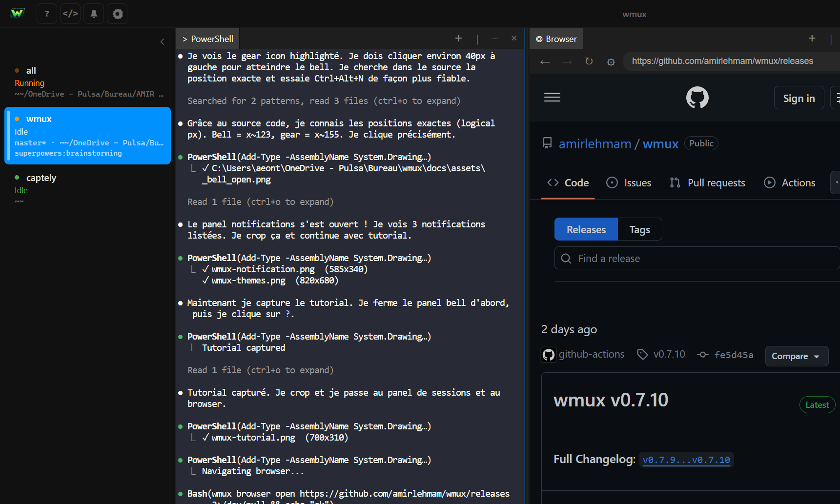The width and height of the screenshot is (840, 504).
Task: Click the '2 days ago' release date
Action: (569, 330)
